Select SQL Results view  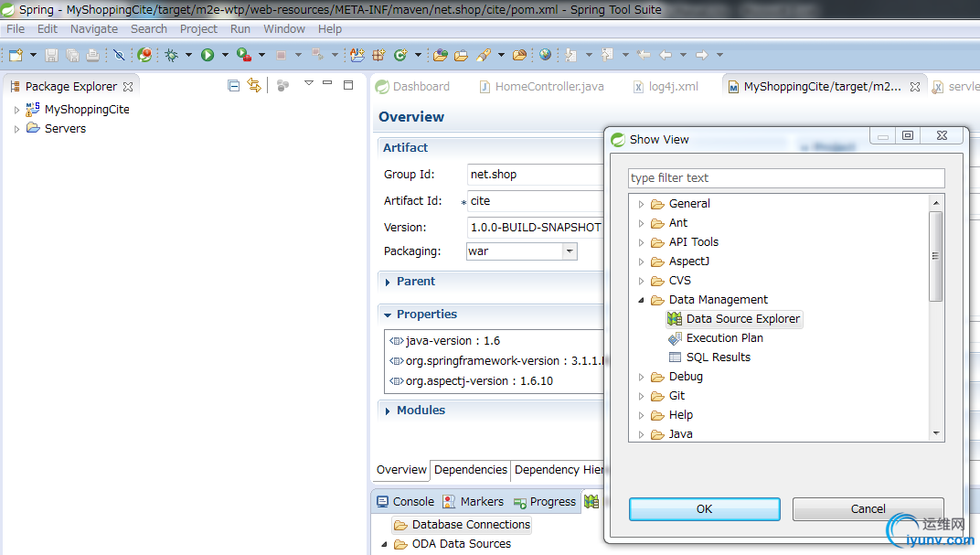click(x=710, y=358)
